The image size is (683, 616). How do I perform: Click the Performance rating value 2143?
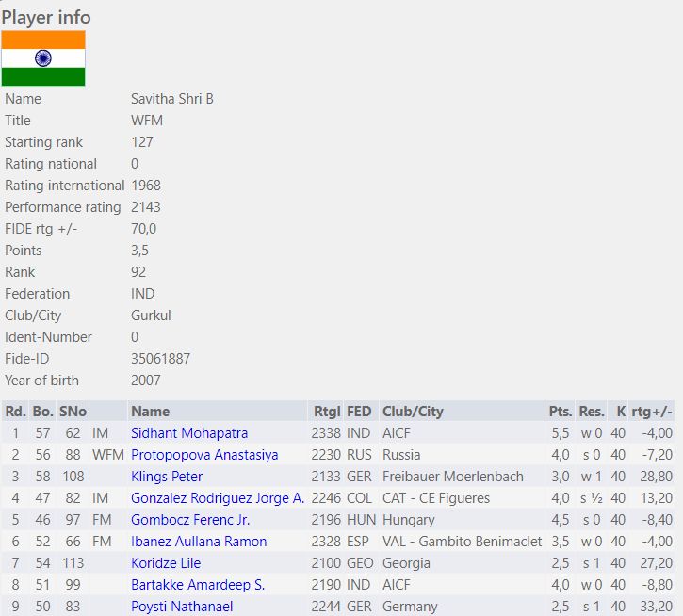[x=146, y=207]
